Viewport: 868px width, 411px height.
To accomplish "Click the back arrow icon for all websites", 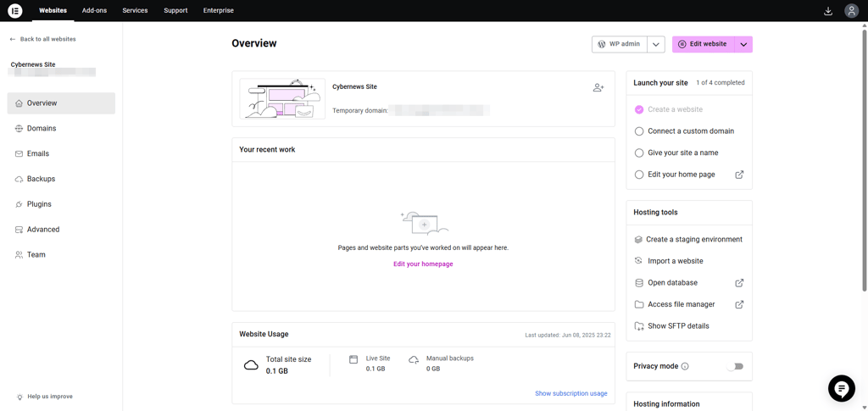I will pos(13,39).
